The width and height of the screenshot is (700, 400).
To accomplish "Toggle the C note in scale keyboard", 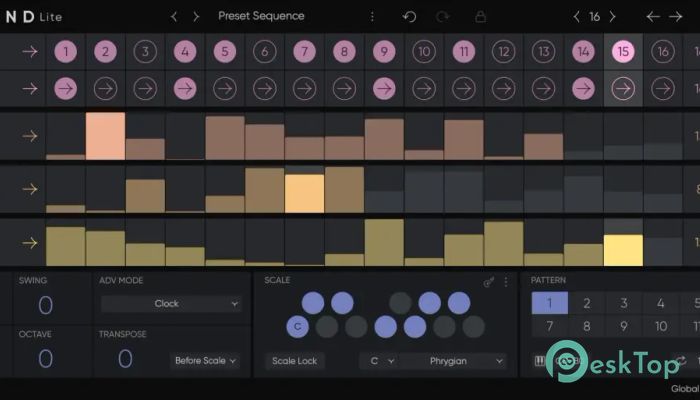I will 296,326.
